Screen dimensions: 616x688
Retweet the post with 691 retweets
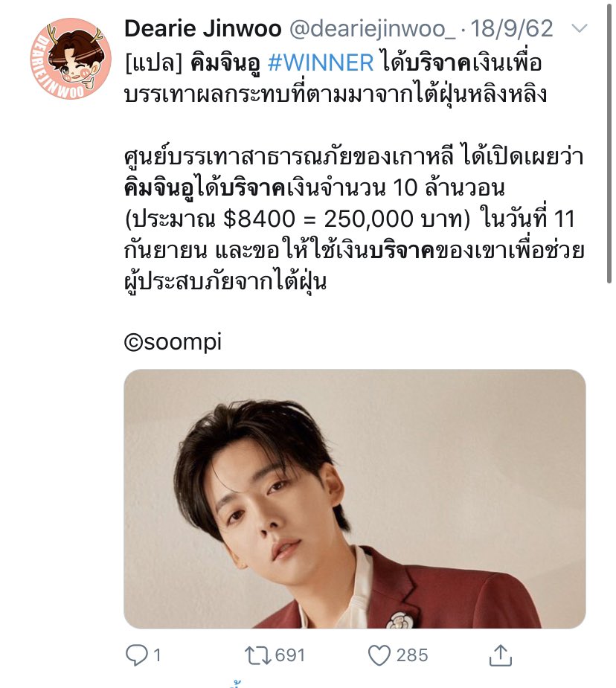[x=258, y=655]
